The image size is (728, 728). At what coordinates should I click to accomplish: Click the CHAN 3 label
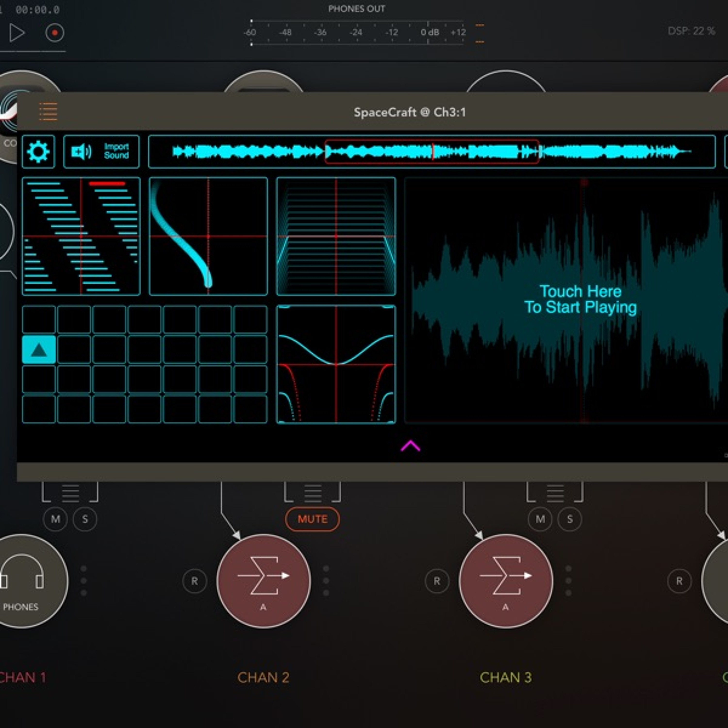506,677
